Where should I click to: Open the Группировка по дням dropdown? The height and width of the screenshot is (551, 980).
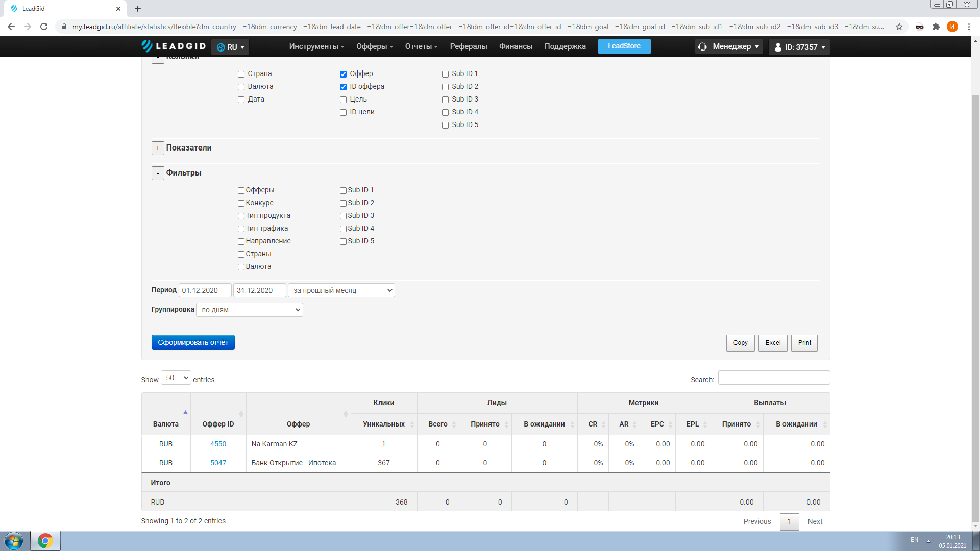coord(249,310)
